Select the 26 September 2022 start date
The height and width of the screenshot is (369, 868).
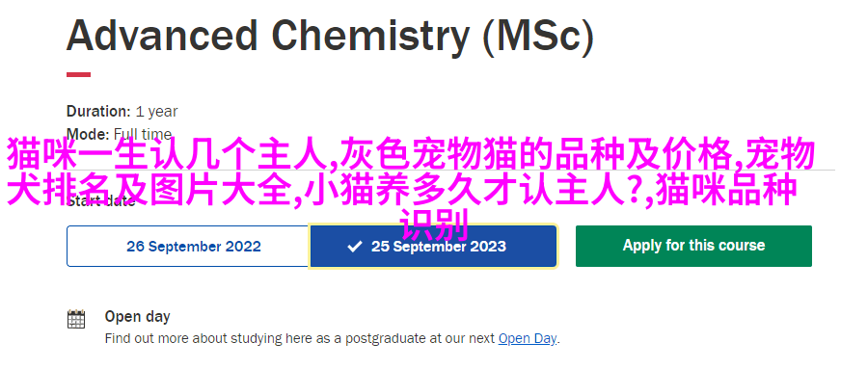pos(188,247)
